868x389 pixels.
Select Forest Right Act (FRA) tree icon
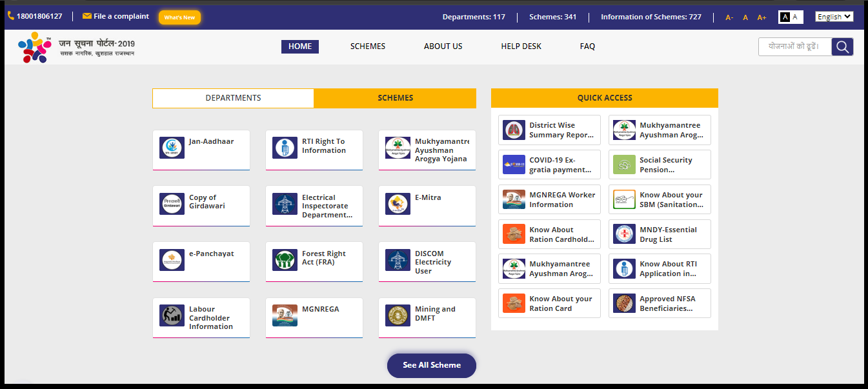coord(285,260)
